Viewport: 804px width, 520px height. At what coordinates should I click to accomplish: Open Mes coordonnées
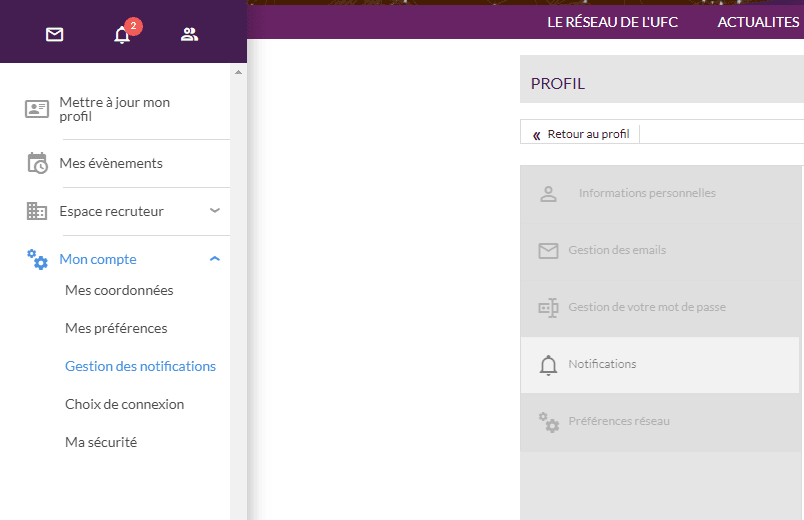click(x=119, y=290)
